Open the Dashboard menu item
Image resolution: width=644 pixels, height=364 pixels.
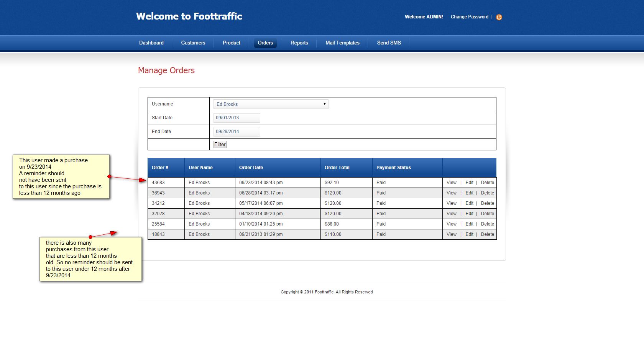[151, 43]
